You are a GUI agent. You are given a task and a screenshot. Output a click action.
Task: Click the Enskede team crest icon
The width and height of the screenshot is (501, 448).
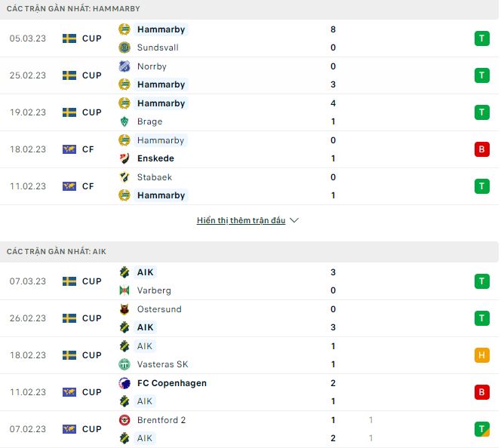[x=124, y=158]
